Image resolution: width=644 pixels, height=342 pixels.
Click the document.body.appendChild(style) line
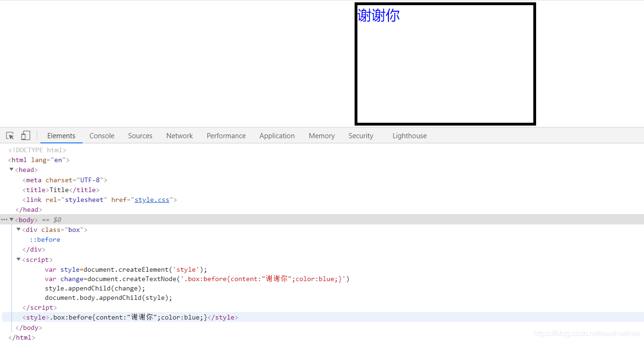click(108, 297)
